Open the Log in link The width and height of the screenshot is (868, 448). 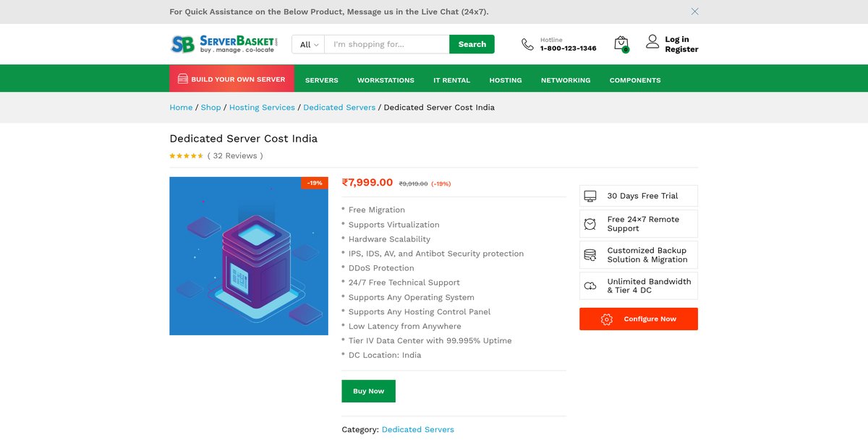click(x=677, y=40)
